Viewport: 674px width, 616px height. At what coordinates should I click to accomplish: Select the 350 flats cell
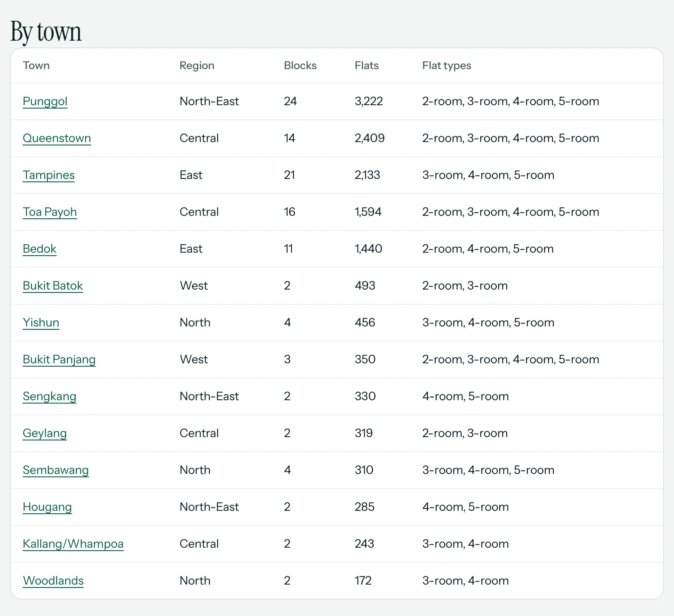(365, 360)
